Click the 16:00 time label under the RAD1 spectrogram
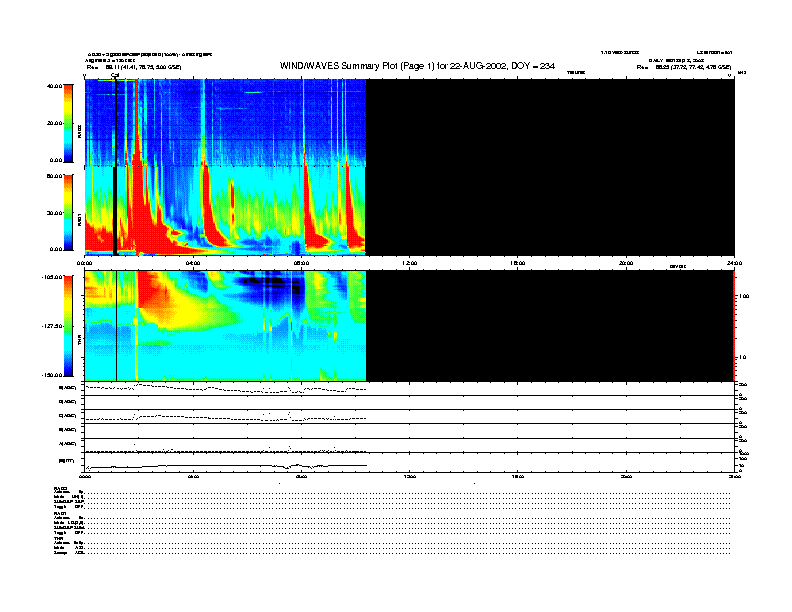The width and height of the screenshot is (792, 612). (518, 263)
